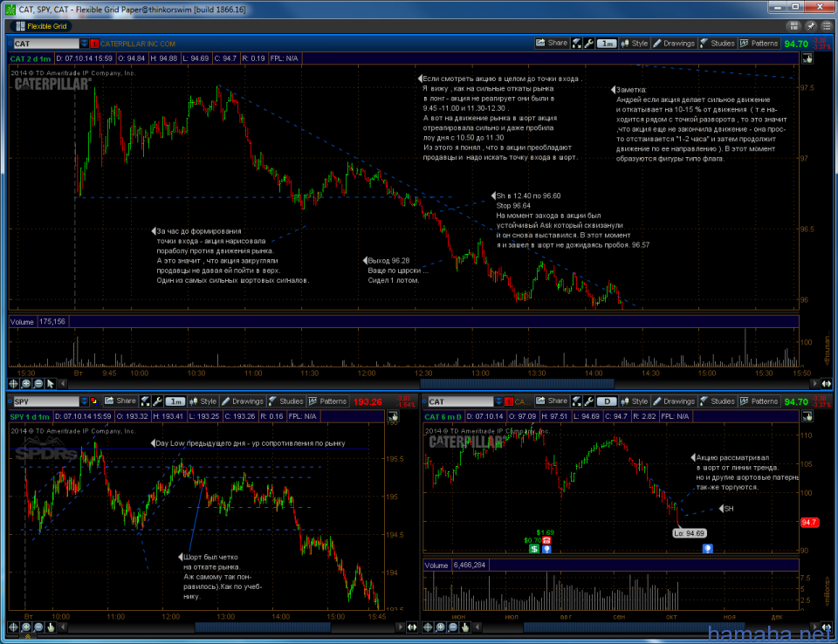Open chart settings wrench on daily CAT chart
Image resolution: width=838 pixels, height=644 pixels.
click(589, 401)
